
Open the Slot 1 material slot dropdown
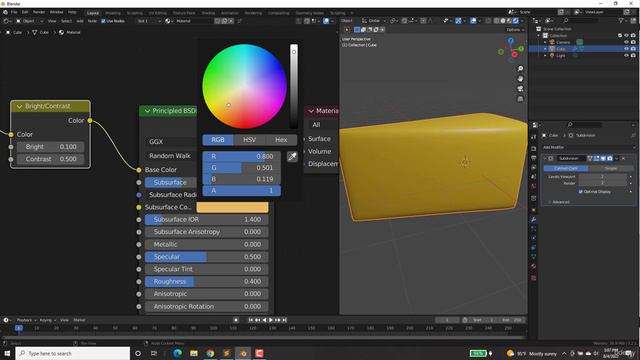tap(149, 21)
